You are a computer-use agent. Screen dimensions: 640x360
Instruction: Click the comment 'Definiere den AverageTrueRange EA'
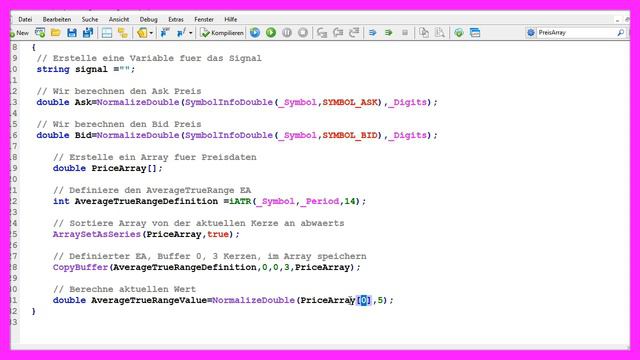click(x=152, y=191)
